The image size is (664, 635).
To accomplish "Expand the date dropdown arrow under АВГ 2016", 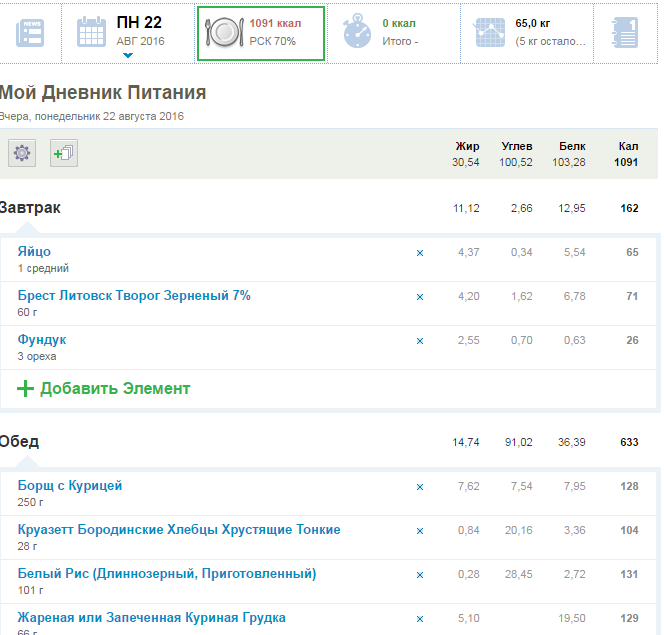I will coord(127,56).
